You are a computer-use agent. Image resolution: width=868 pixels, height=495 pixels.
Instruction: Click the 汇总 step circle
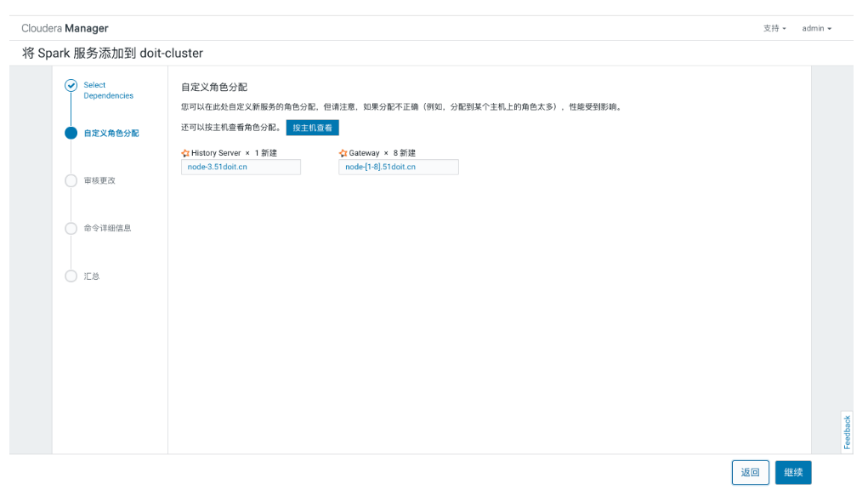tap(71, 276)
